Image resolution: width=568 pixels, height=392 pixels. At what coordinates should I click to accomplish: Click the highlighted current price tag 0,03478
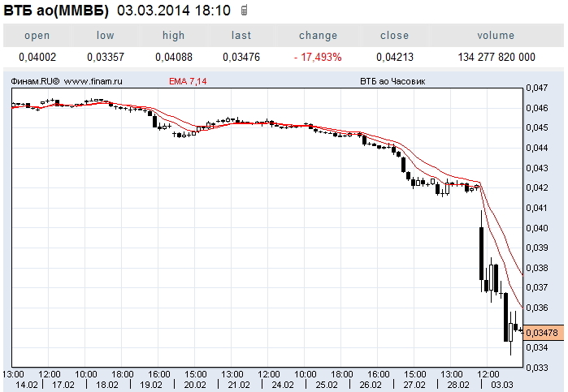click(x=544, y=333)
